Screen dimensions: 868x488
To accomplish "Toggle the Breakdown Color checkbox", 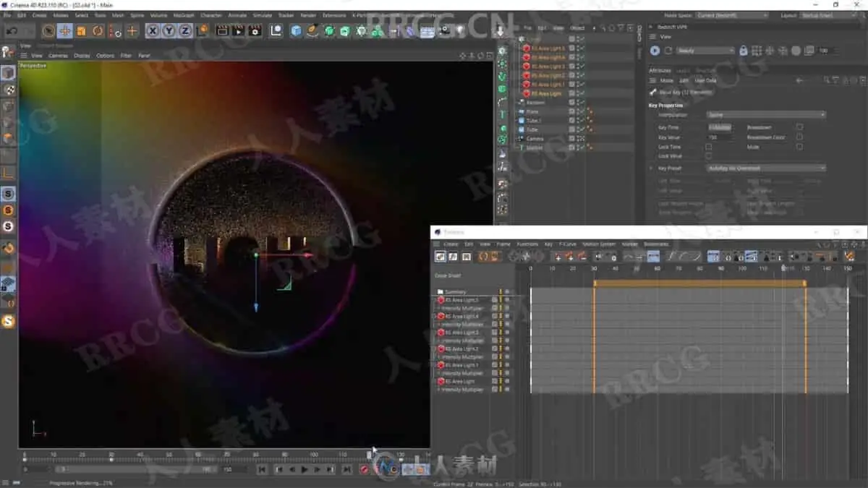I will (x=799, y=137).
